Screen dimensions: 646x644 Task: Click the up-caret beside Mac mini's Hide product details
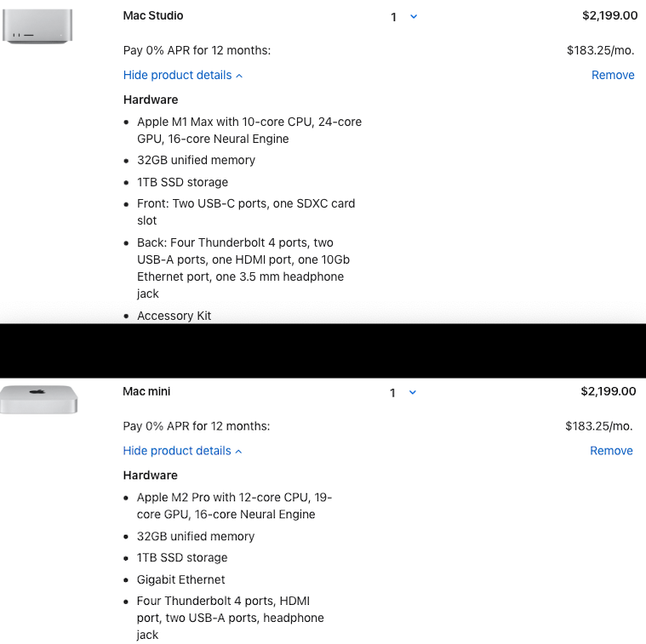238,452
